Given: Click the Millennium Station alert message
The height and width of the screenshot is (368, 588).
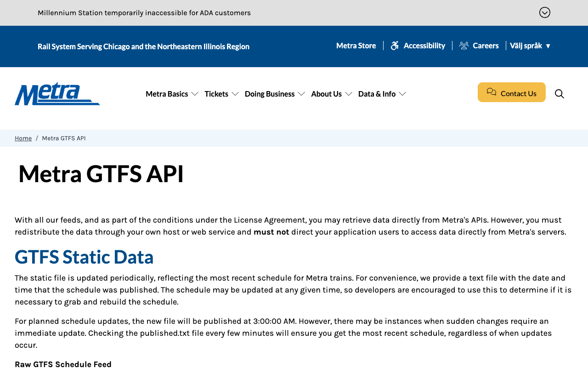Looking at the screenshot, I should (144, 13).
